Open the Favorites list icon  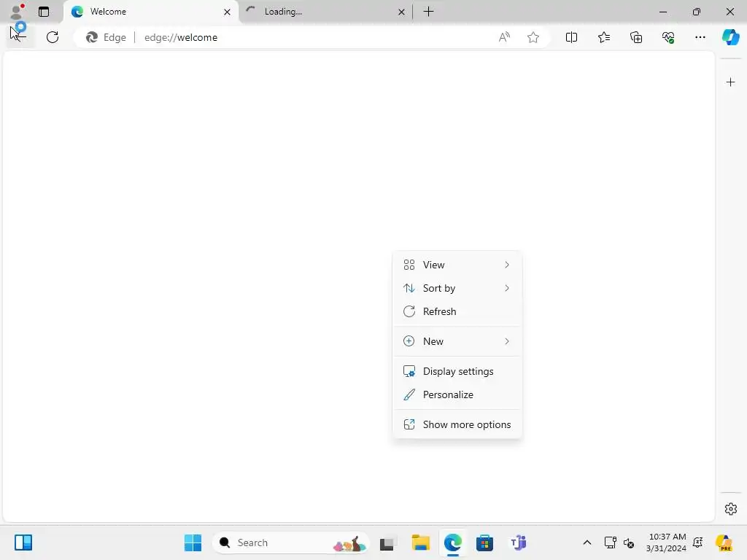pyautogui.click(x=603, y=37)
